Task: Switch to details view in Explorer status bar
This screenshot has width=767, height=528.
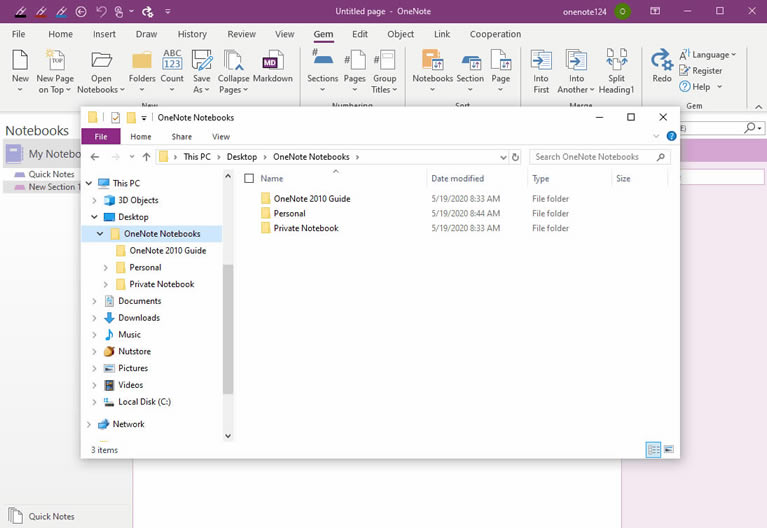Action: click(653, 450)
